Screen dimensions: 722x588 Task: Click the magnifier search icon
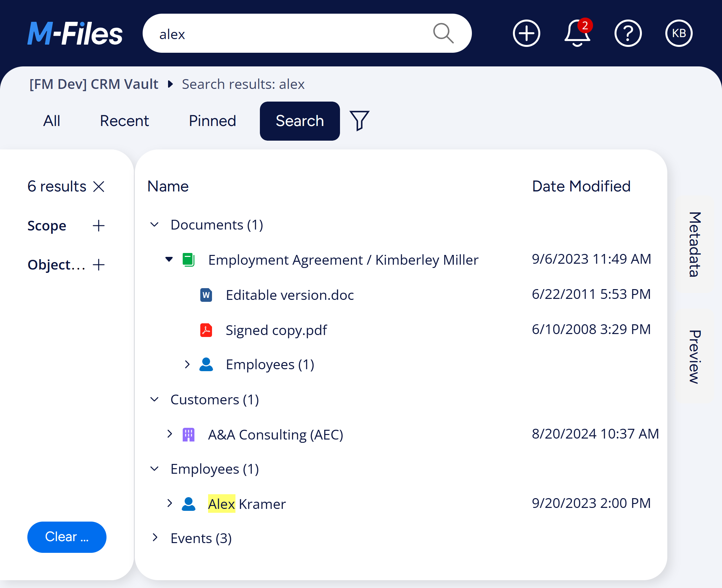click(443, 34)
